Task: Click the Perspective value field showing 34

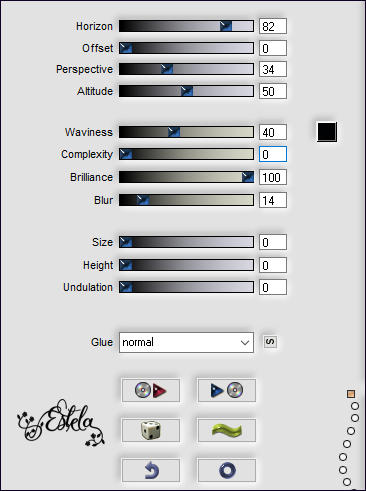Action: [x=273, y=69]
